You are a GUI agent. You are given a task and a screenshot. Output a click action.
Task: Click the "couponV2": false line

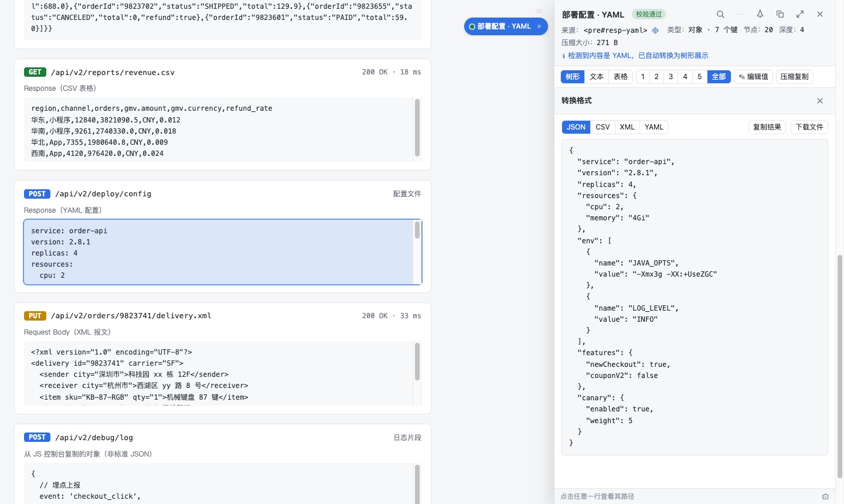point(622,376)
